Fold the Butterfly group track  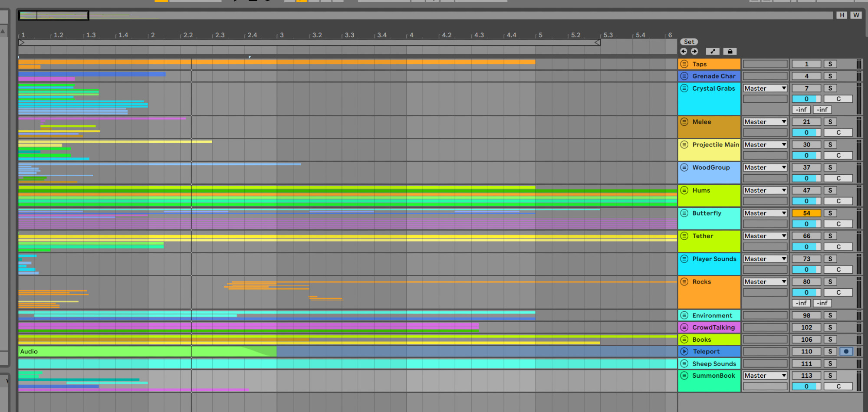click(684, 213)
